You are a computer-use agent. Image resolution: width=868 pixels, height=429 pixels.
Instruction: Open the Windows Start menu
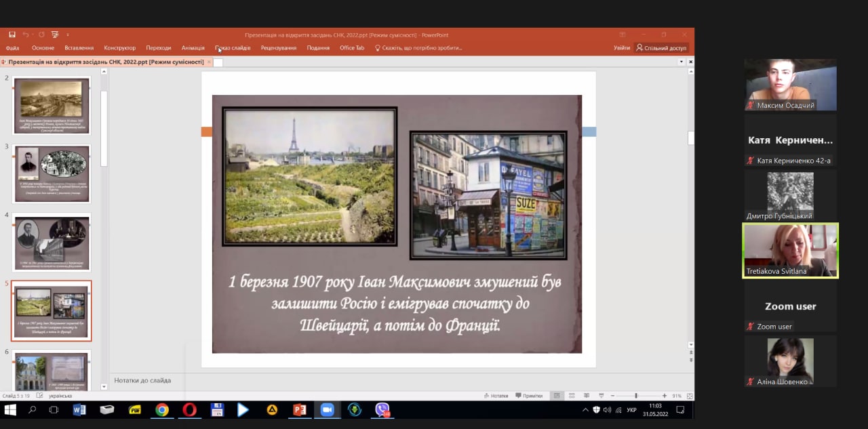(x=10, y=410)
